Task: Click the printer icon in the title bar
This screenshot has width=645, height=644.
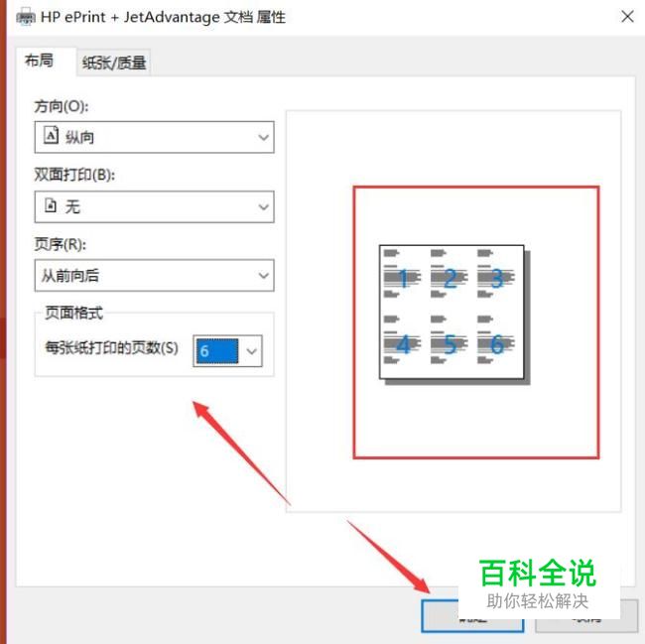Action: [25, 17]
